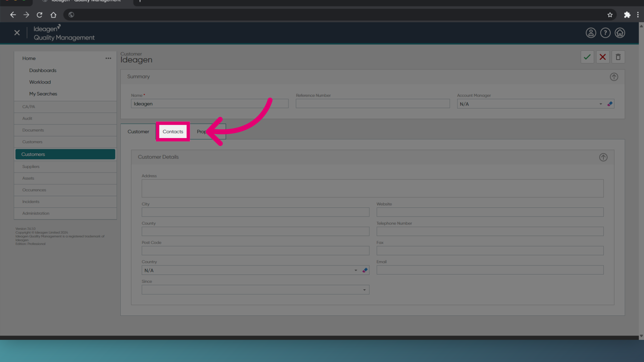Open the user profile icon
Viewport: 644px width, 362px height.
point(591,33)
